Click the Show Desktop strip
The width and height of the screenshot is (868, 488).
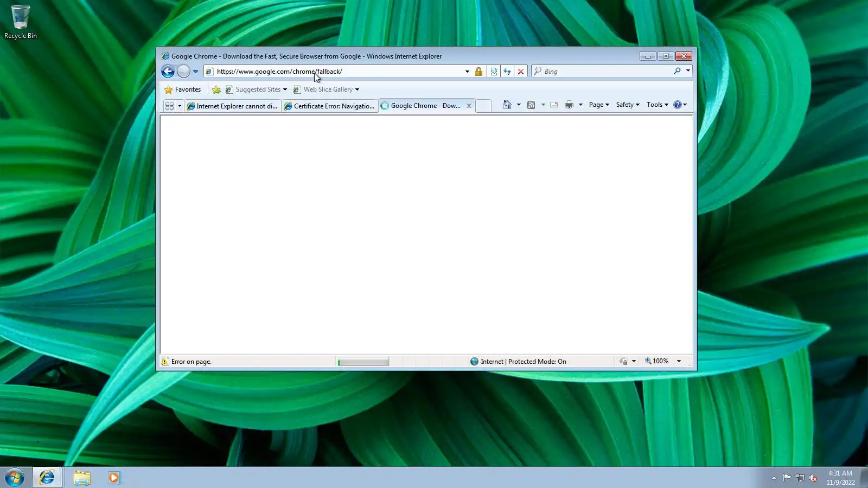(x=864, y=478)
